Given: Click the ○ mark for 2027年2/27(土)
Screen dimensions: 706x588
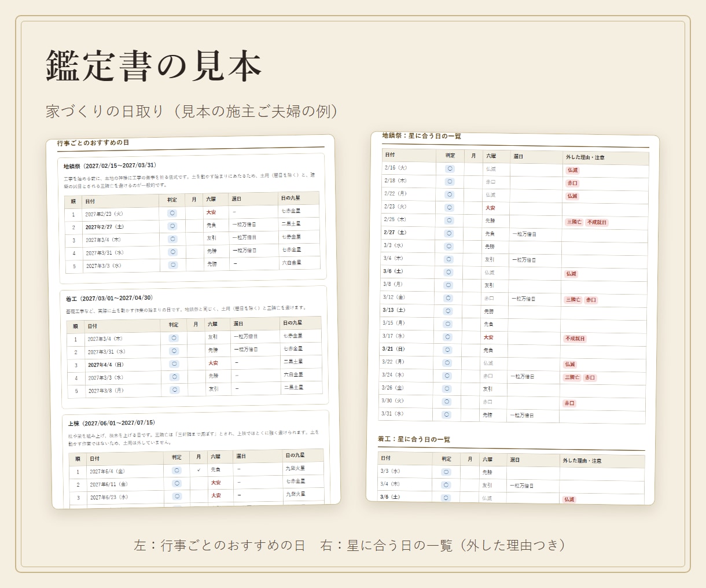Looking at the screenshot, I should tap(172, 226).
